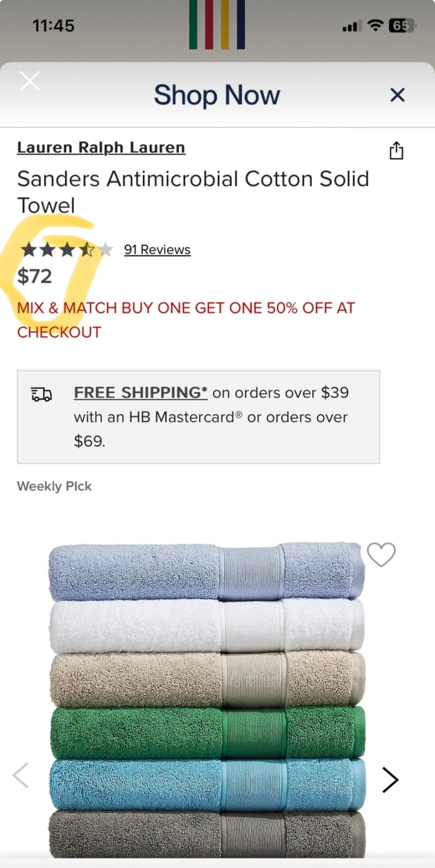This screenshot has height=868, width=435.
Task: View the 91 Reviews link
Action: 157,250
